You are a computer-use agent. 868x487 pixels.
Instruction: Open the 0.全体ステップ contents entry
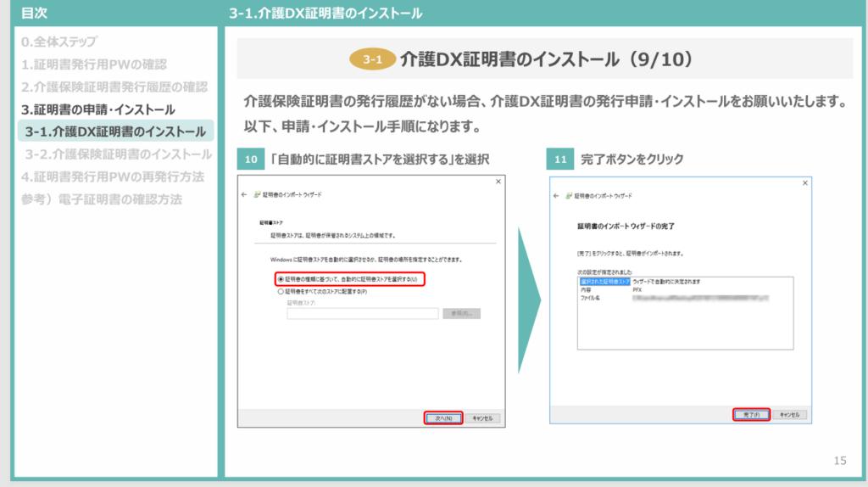pyautogui.click(x=59, y=42)
